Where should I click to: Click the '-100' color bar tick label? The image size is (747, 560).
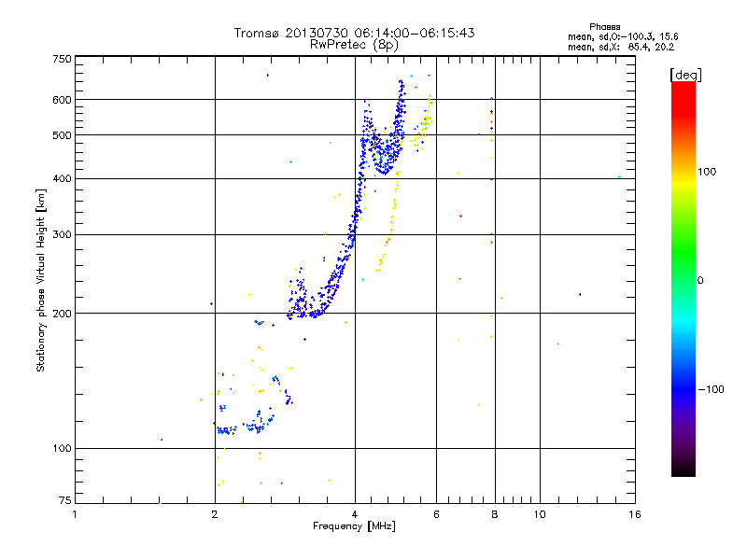(711, 389)
